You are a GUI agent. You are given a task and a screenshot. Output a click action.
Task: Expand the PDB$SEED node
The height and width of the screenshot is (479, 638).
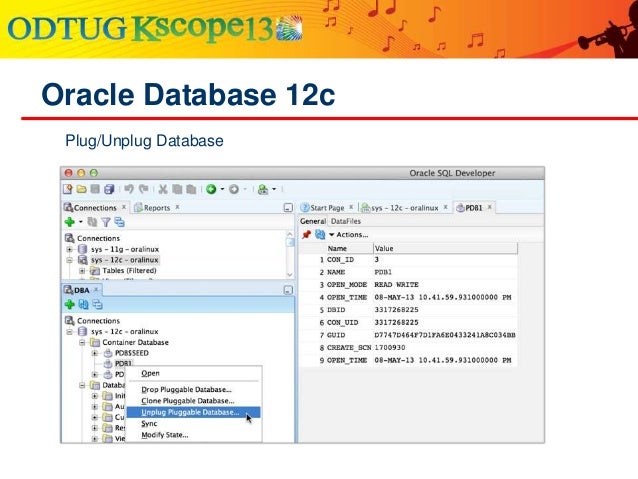95,353
